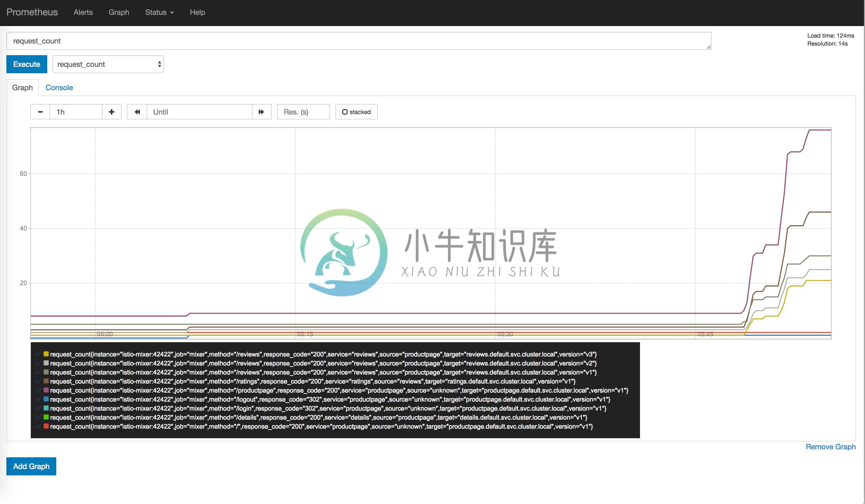Switch to the Console tab
Screen dimensions: 865x504
59,88
